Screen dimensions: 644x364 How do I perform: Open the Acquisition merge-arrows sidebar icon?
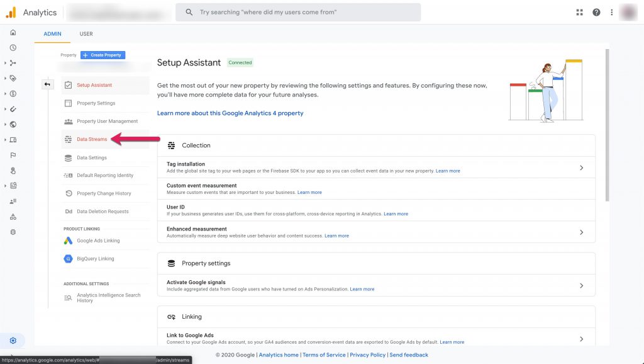pos(13,63)
